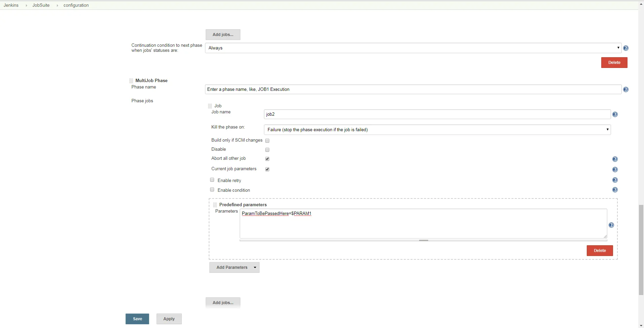644x328 pixels.
Task: Expand breadcrumb arrow after Jenkins
Action: pyautogui.click(x=26, y=5)
